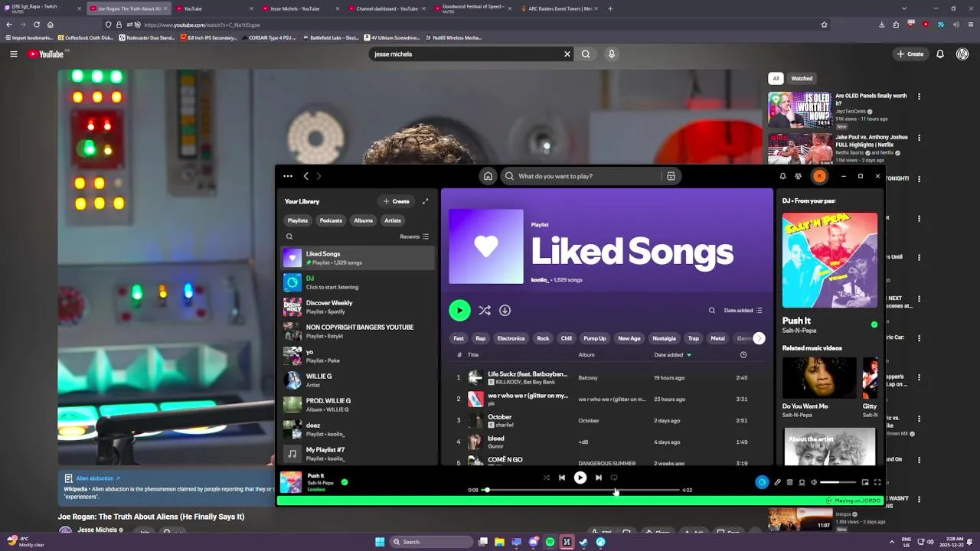Viewport: 980px width, 551px height.
Task: Go back in Spotify navigation history
Action: (x=305, y=176)
